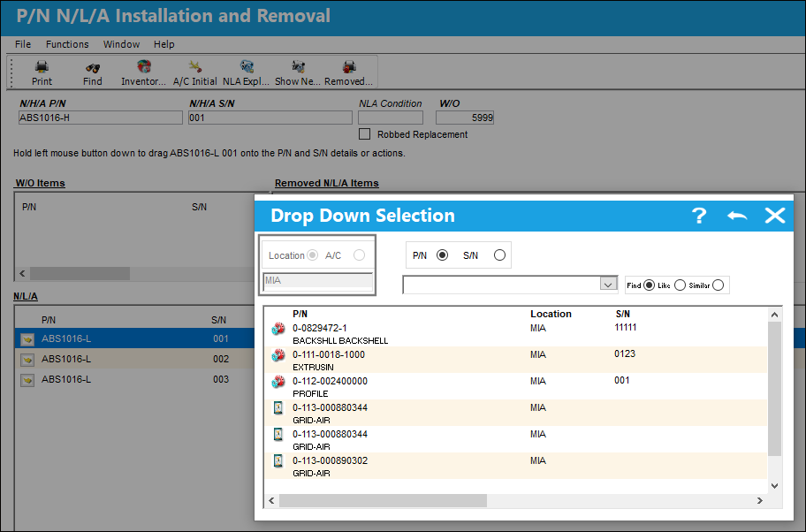Choose the Find radio option

click(x=650, y=285)
